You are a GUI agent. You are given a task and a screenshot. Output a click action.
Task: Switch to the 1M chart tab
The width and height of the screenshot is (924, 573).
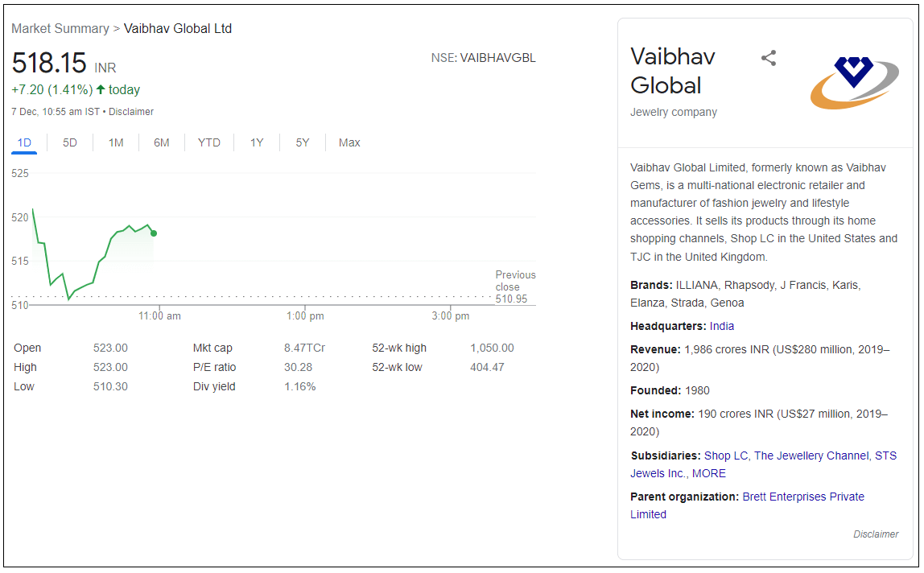[116, 142]
